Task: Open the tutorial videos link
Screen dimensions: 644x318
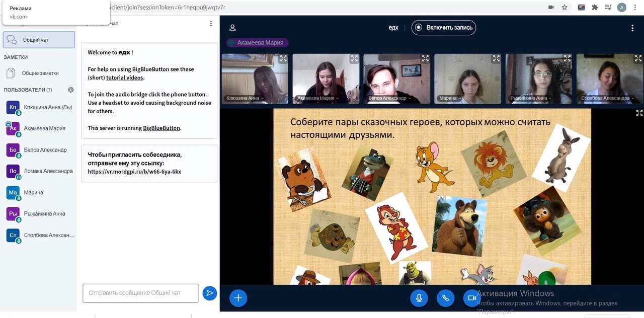Action: (x=125, y=77)
